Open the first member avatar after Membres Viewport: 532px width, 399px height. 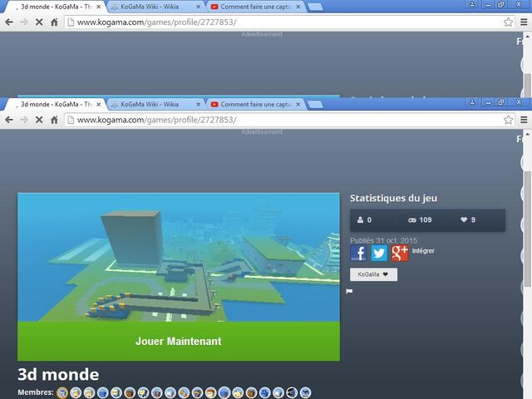pyautogui.click(x=62, y=392)
